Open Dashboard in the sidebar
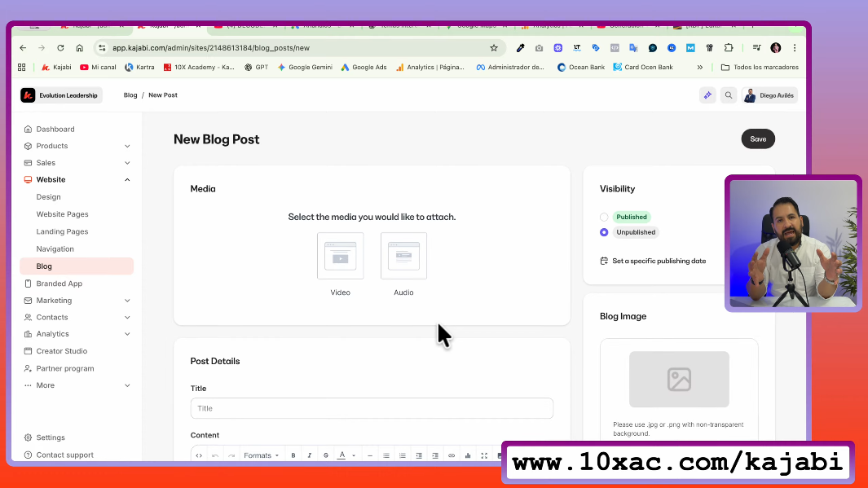Screen dimensions: 868x488 [x=55, y=129]
